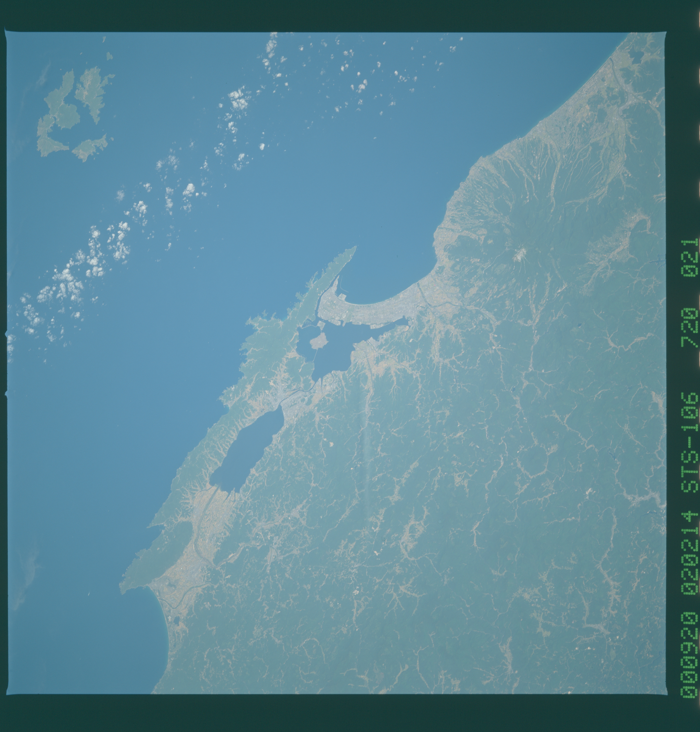Click the dark film border at top
Image resolution: width=700 pixels, height=732 pixels.
pyautogui.click(x=336, y=15)
